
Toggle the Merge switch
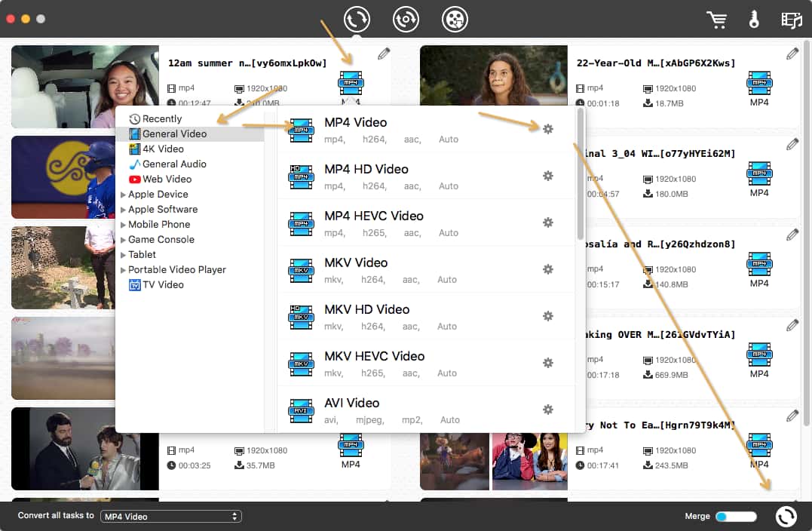click(735, 517)
